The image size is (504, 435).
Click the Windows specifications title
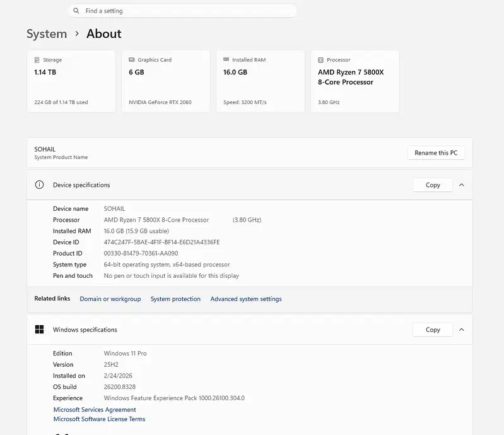(x=85, y=330)
